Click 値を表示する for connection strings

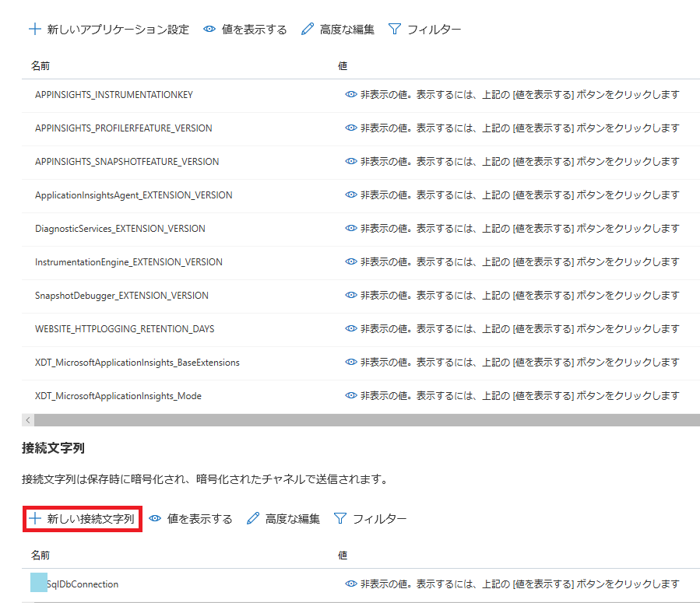pyautogui.click(x=199, y=519)
